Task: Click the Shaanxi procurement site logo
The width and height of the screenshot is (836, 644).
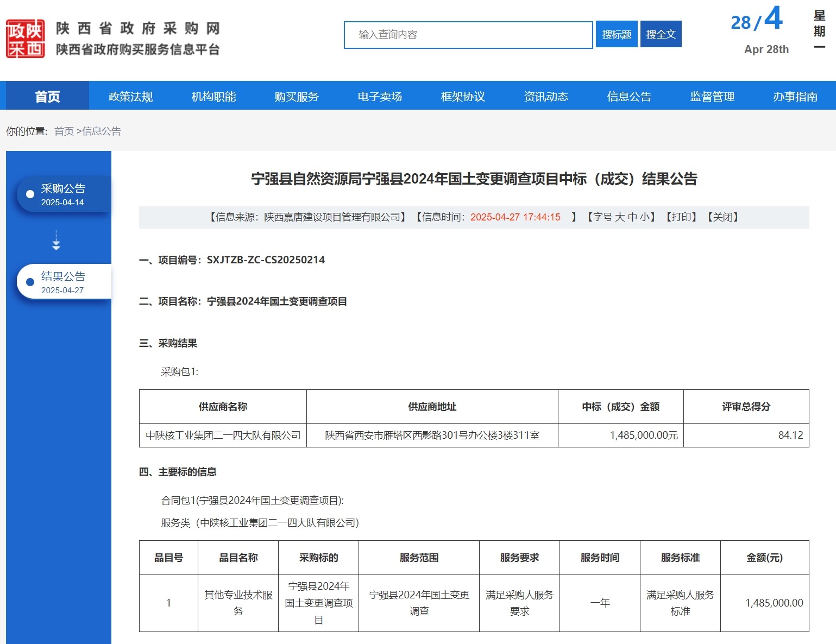Action: (26, 39)
